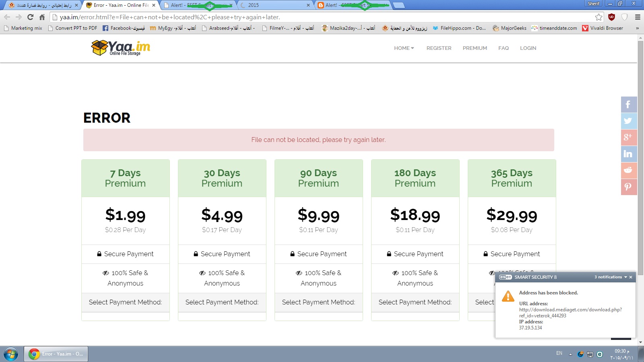Click the Windows Start button
644x362 pixels.
click(x=11, y=354)
